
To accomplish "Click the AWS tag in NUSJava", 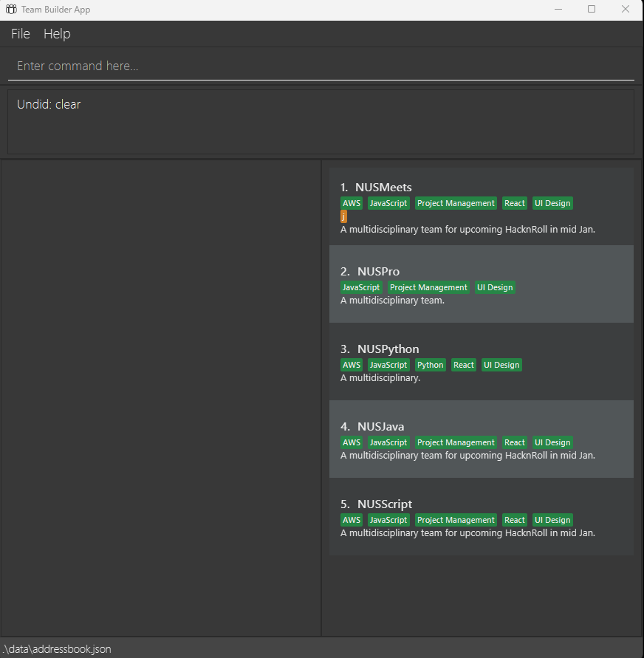I will [x=352, y=442].
